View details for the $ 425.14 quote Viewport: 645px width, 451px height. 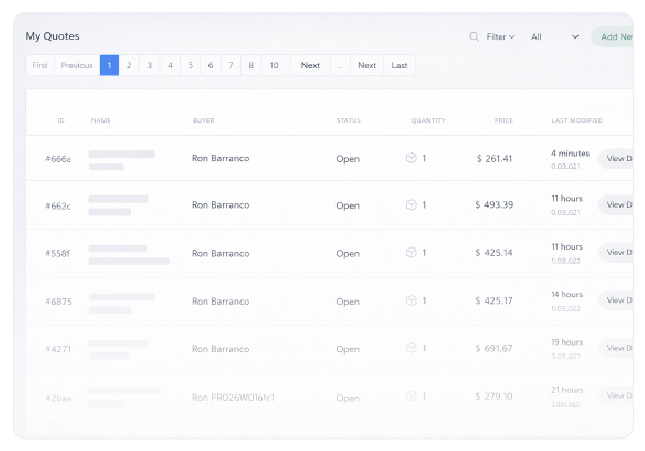(x=616, y=252)
